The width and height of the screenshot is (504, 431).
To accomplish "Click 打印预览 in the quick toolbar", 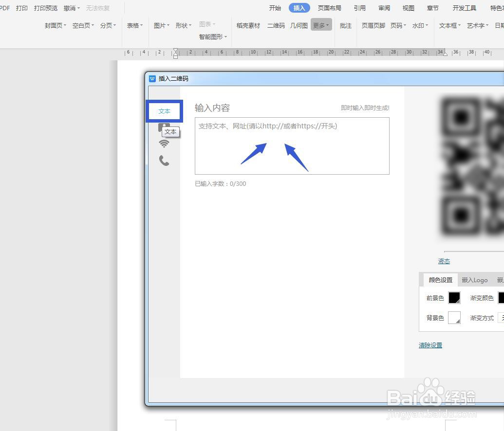I will click(x=46, y=8).
